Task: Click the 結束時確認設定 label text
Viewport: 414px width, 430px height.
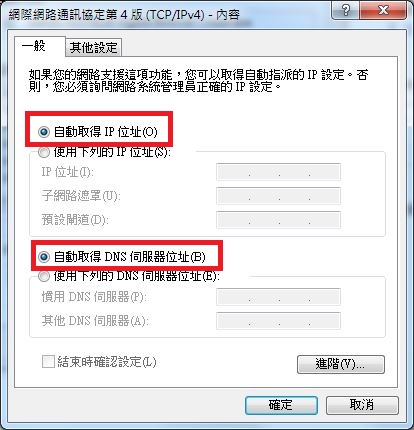Action: 107,362
